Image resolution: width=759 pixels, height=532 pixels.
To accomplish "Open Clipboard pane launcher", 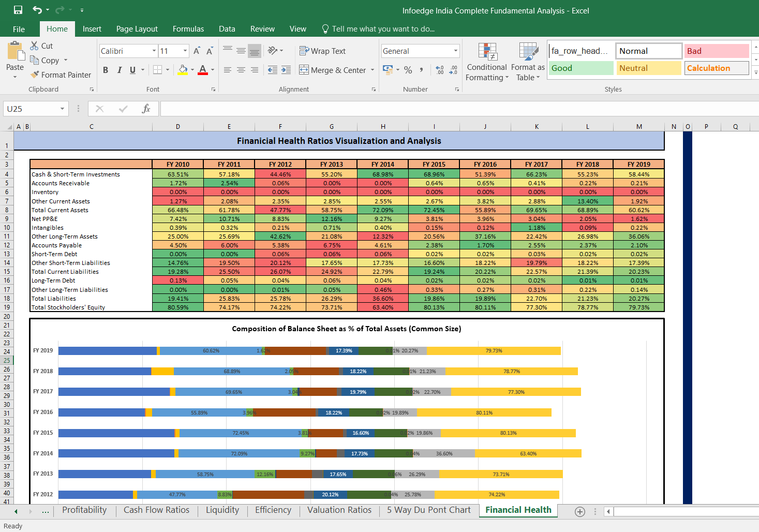I will [92, 90].
